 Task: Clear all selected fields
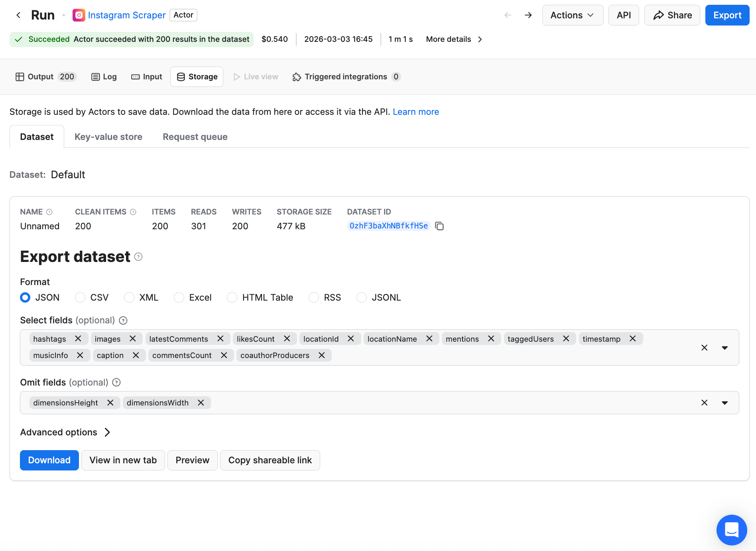click(x=705, y=348)
